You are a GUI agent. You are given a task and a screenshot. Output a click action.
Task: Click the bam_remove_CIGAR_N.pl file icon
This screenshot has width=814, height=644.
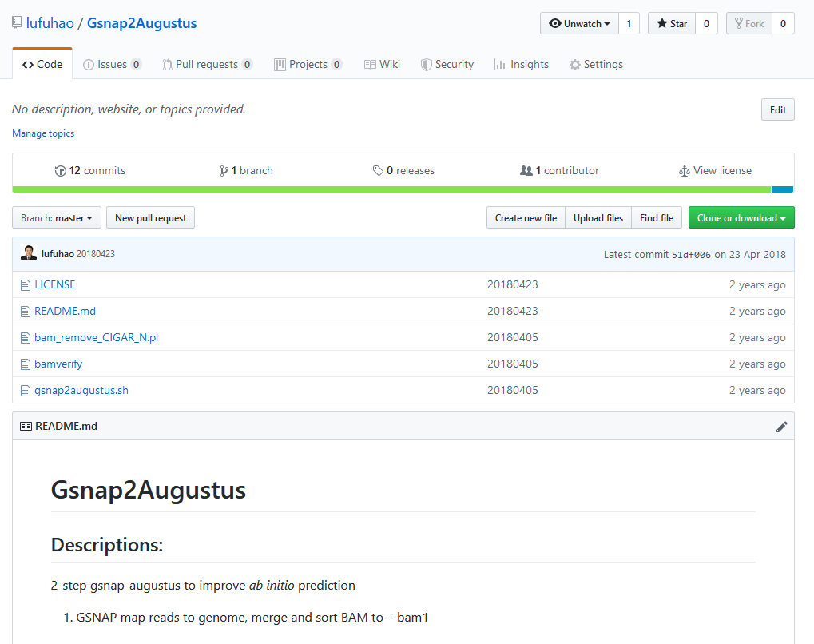pos(26,338)
